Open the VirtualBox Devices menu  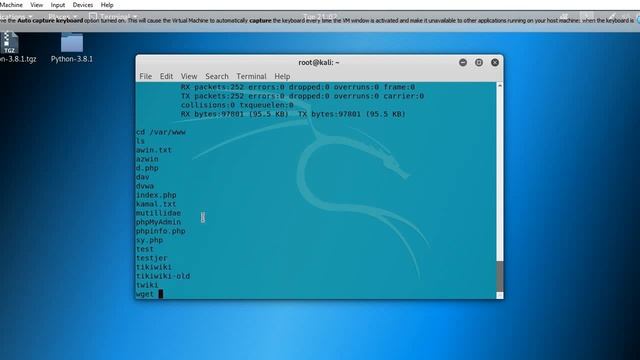coord(82,5)
